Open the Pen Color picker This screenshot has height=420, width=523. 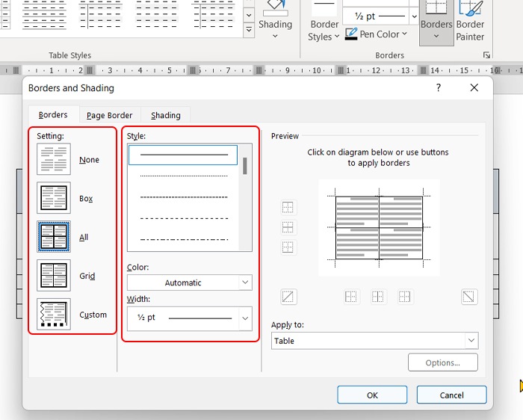tap(376, 34)
